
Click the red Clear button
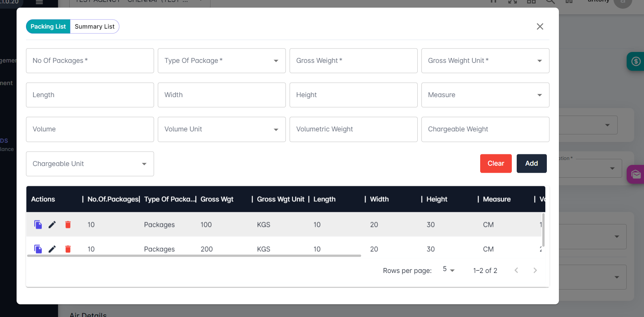click(x=496, y=163)
